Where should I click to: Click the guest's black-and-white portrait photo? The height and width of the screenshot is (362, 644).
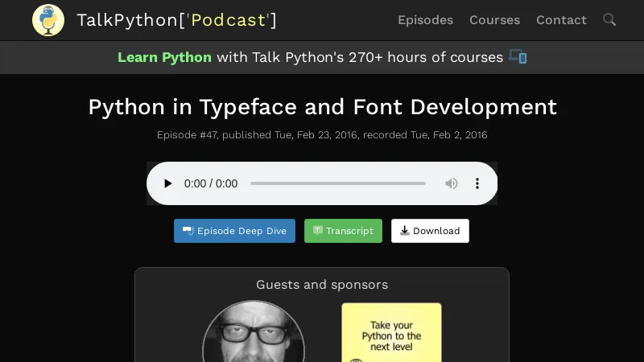click(254, 334)
